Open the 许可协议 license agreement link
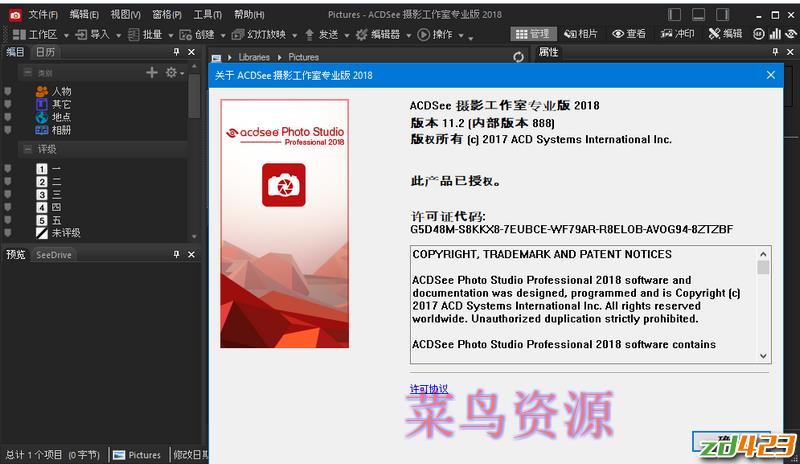The width and height of the screenshot is (800, 464). (x=429, y=389)
